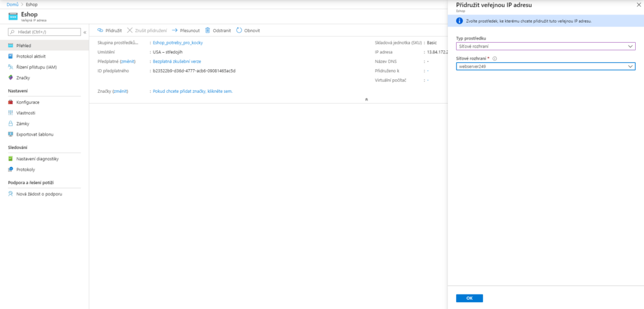
Task: Click the Přesunout arrow toolbar button
Action: [x=175, y=30]
